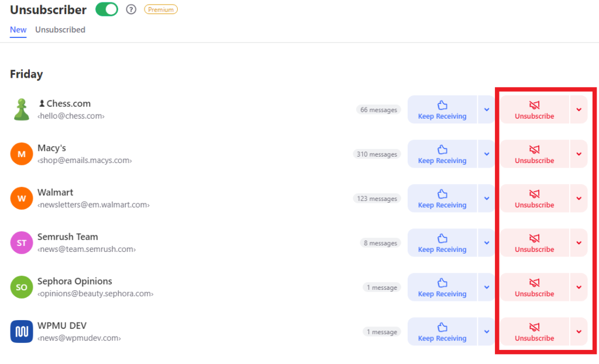599x364 pixels.
Task: Keep Receiving emails from Walmart
Action: click(442, 199)
